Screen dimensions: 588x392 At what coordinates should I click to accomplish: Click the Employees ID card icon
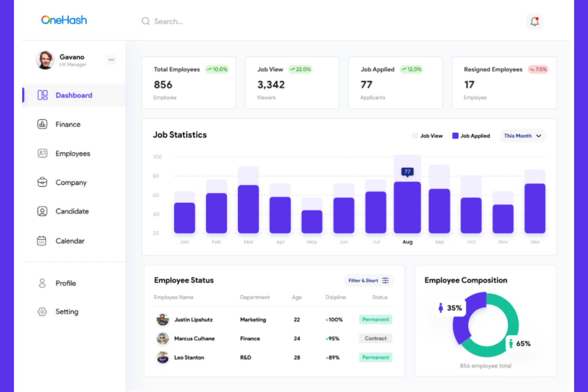pyautogui.click(x=42, y=153)
